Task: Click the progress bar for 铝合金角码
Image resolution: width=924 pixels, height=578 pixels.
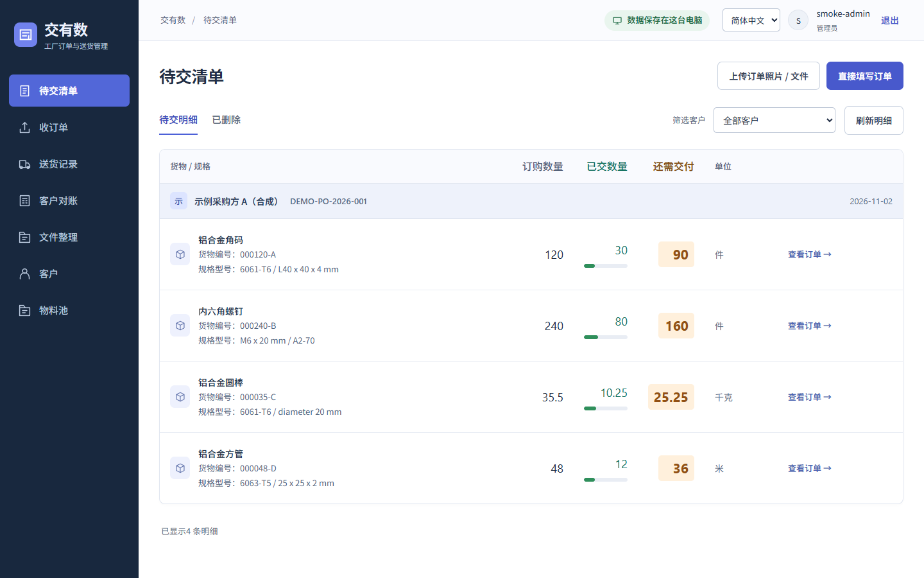Action: pos(605,266)
